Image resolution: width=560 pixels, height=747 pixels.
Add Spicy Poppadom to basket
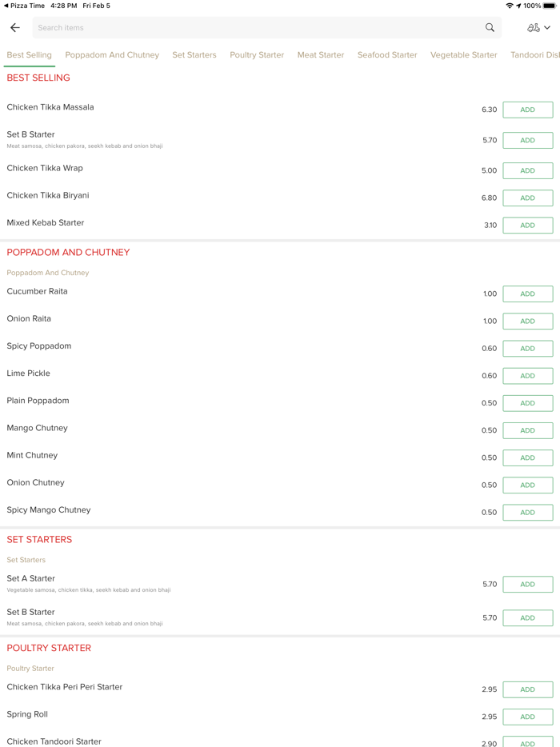tap(527, 349)
